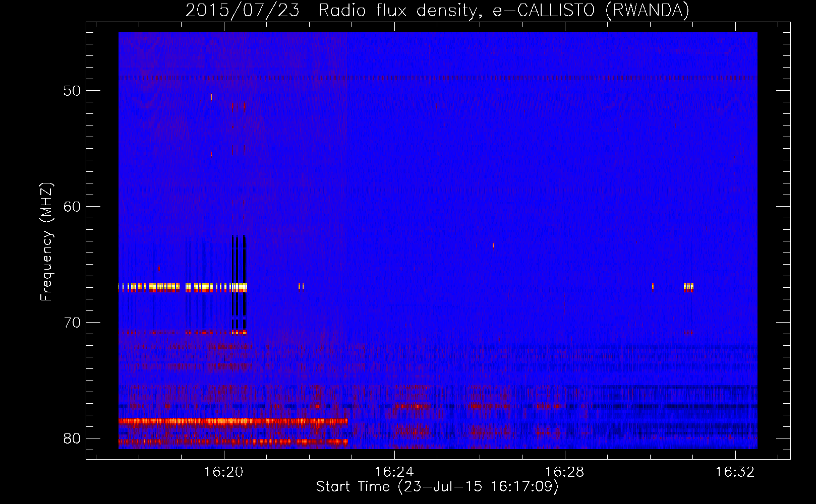Image resolution: width=816 pixels, height=504 pixels.
Task: Click the small burst near 16:31 at 67 MHz
Action: click(x=688, y=287)
